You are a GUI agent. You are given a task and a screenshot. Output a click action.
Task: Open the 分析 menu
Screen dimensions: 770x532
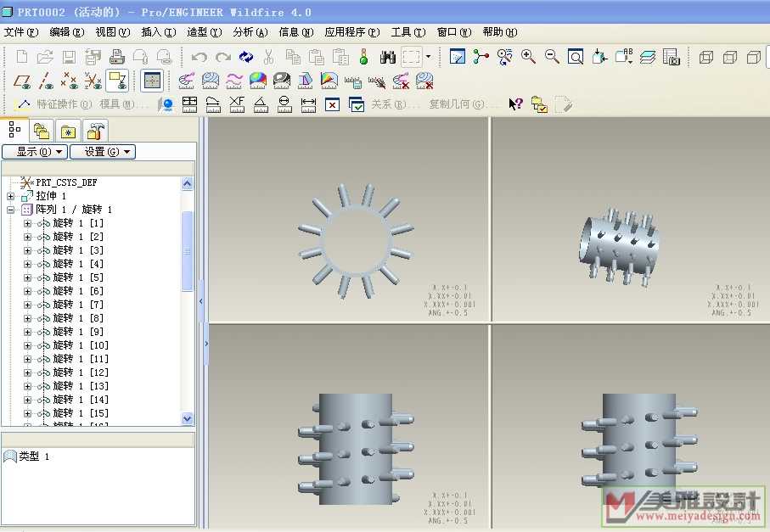(250, 32)
